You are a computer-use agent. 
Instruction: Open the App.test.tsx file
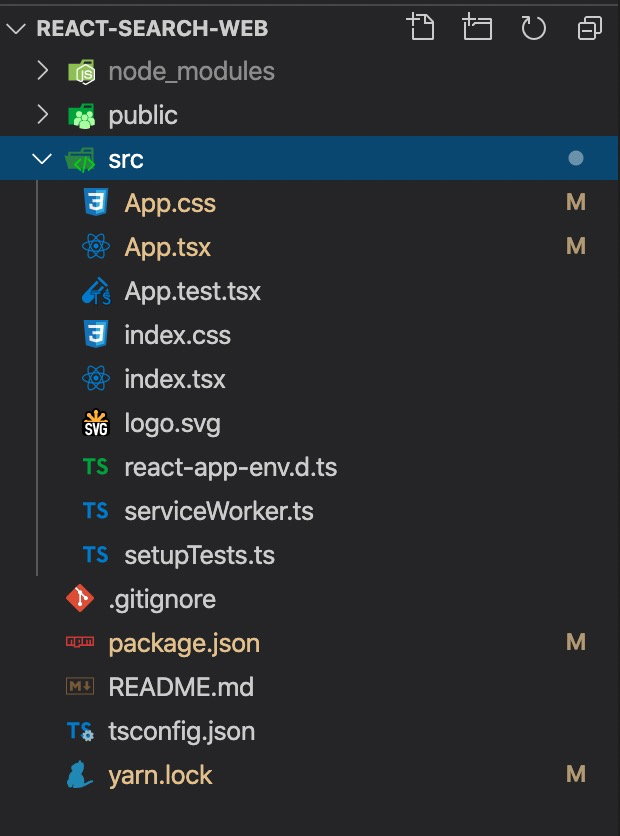point(192,291)
